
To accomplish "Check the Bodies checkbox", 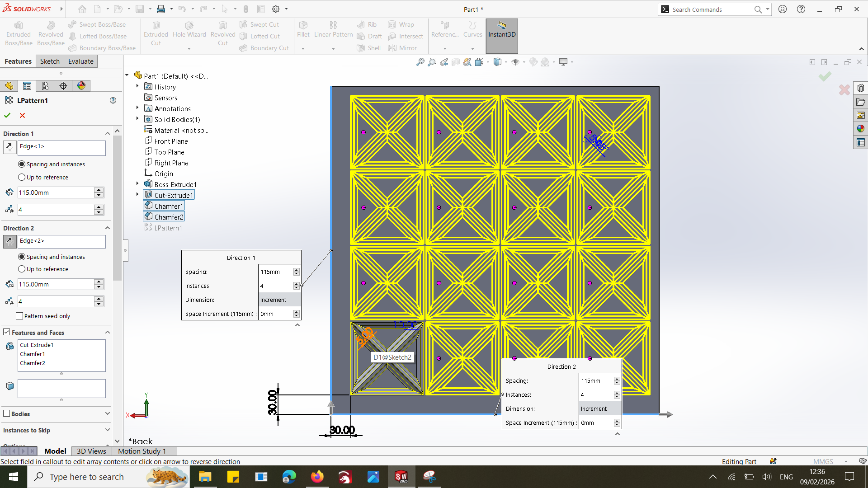I will (x=7, y=413).
